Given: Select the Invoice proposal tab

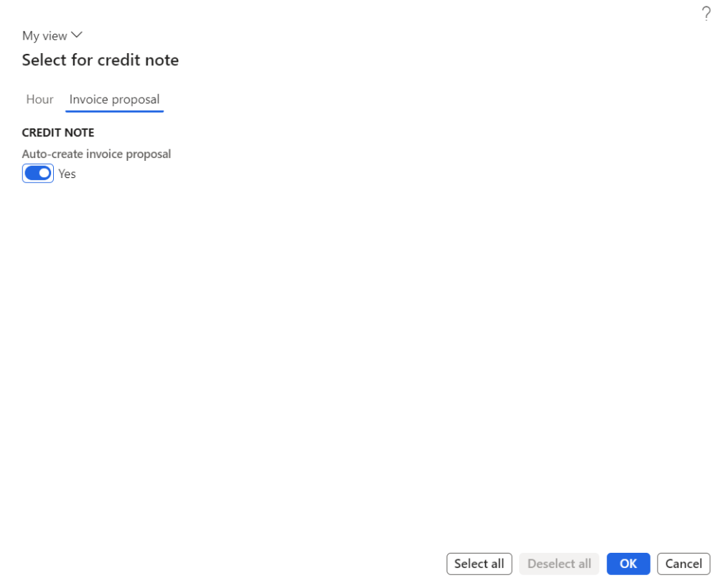Looking at the screenshot, I should (114, 100).
